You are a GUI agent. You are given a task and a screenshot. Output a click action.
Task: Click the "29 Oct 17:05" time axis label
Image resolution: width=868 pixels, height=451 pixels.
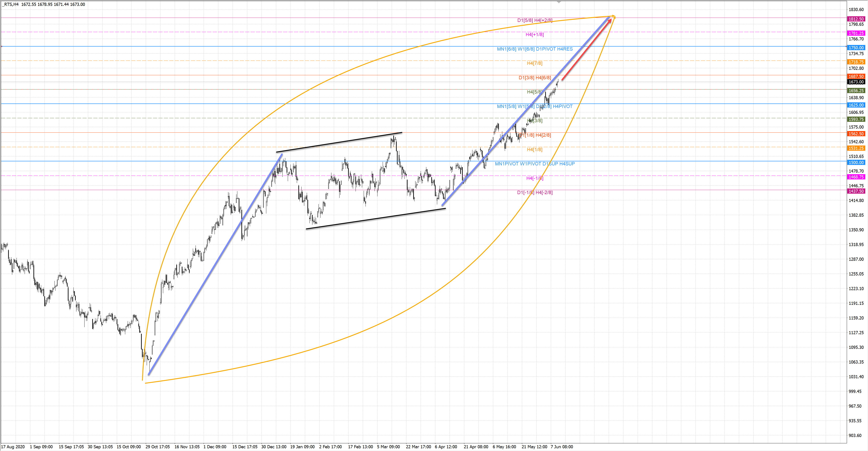(x=157, y=447)
